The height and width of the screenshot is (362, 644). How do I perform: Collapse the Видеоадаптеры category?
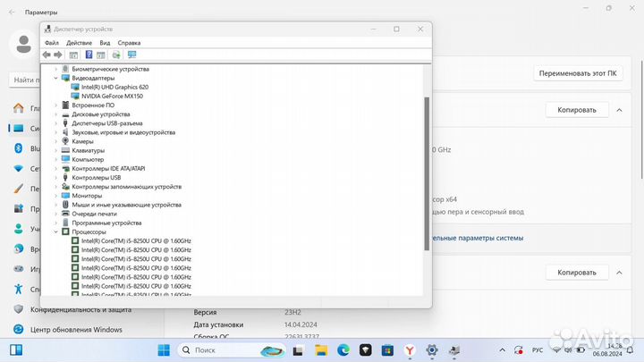pyautogui.click(x=55, y=78)
